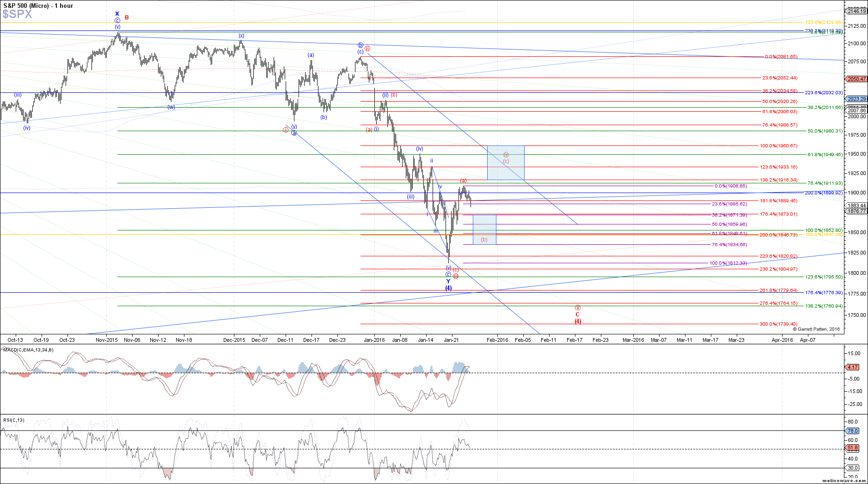Click the red "276.4%(1764.15)" Fibonacci label
Screen dimensions: 868x484
pos(778,303)
